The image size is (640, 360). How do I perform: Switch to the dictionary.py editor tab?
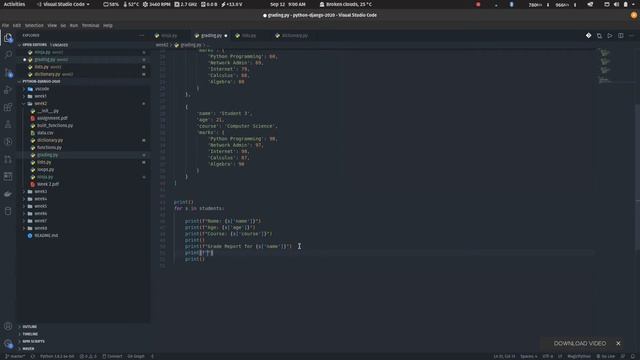[294, 36]
